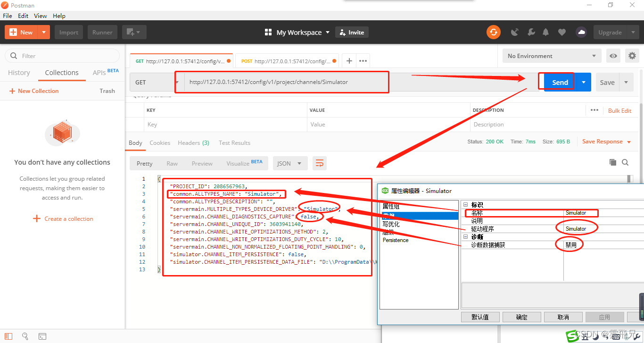This screenshot has width=644, height=343.
Task: Open the Upgrade dropdown arrow
Action: [633, 32]
